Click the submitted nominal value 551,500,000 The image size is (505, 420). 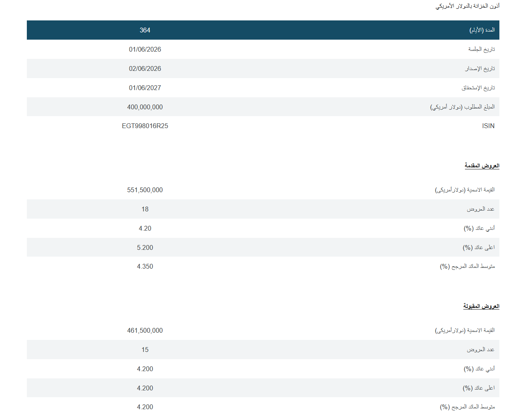click(145, 190)
